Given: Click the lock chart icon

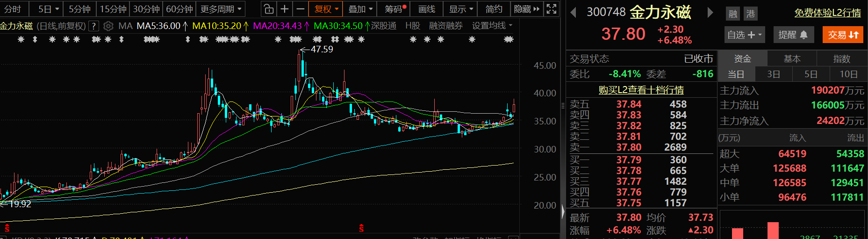Looking at the screenshot, I should point(268,9).
